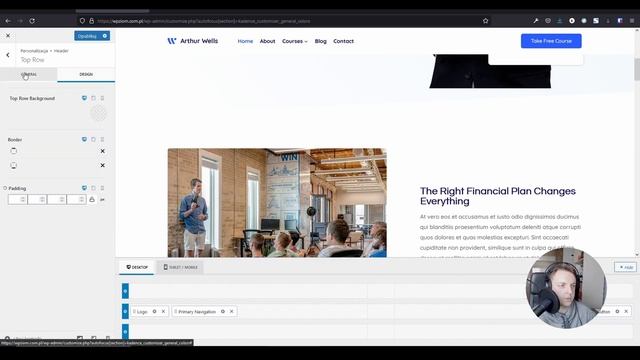Remove Primary Navigation from header builder
The height and width of the screenshot is (360, 640).
[x=232, y=311]
